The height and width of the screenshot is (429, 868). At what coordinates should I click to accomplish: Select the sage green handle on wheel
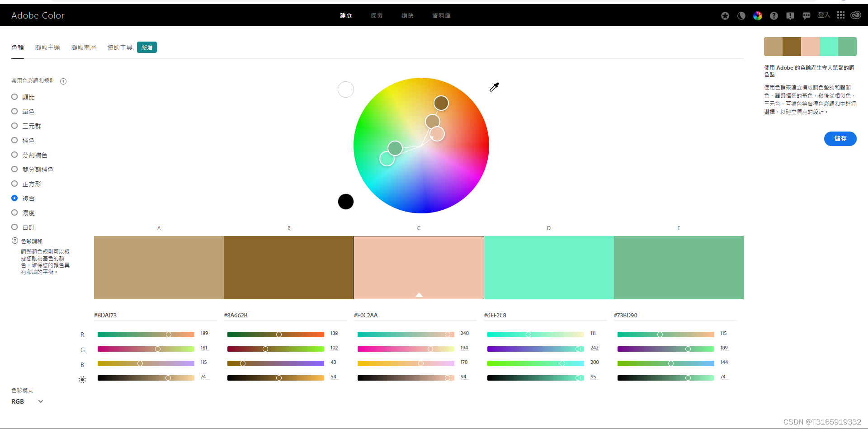coord(395,148)
